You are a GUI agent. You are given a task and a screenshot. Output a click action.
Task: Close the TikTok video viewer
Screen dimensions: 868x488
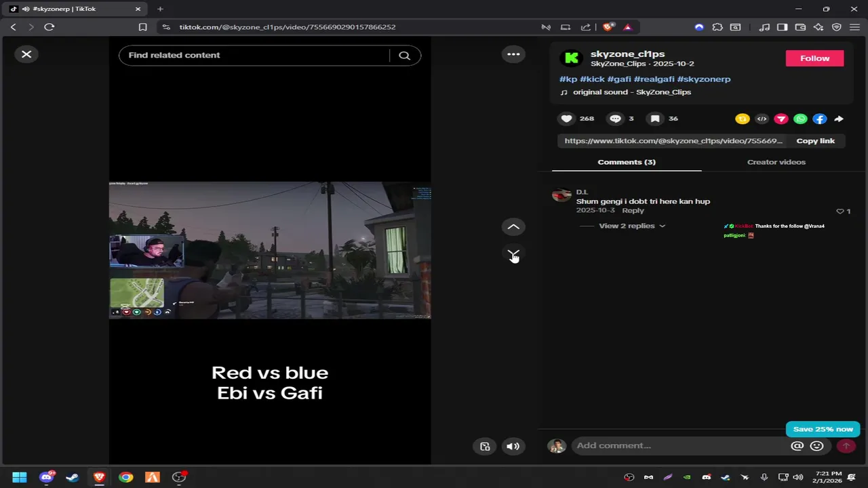pos(26,54)
